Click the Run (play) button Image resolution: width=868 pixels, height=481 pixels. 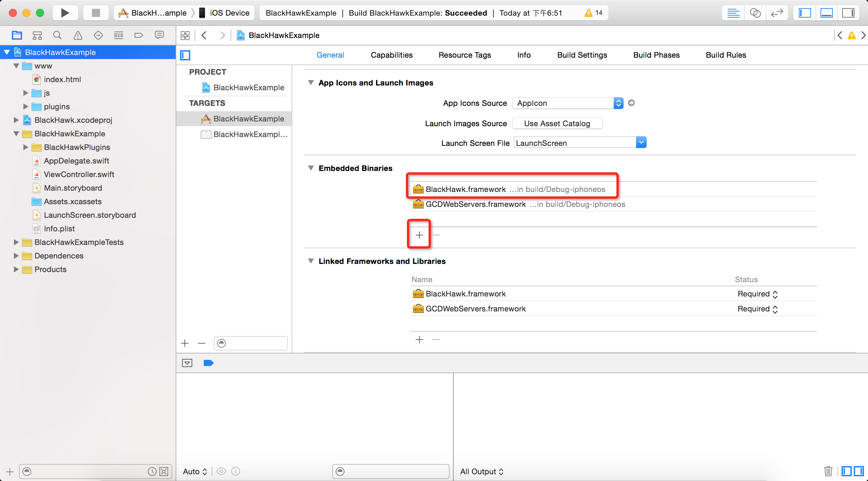pyautogui.click(x=65, y=13)
